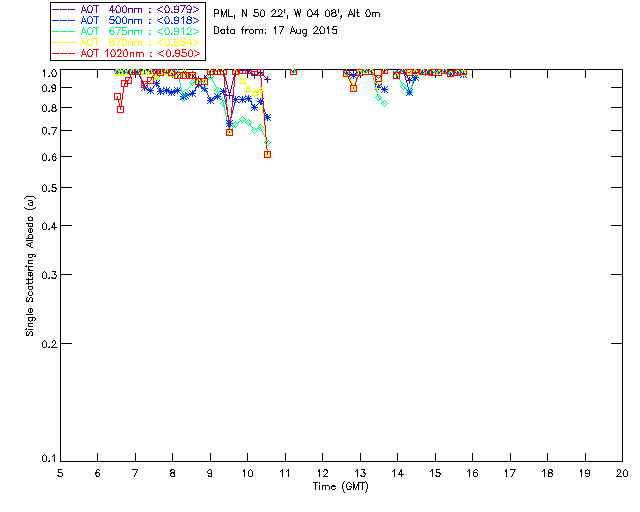Click the x-axis tick label "10"
The width and height of the screenshot is (640, 512).
click(247, 473)
